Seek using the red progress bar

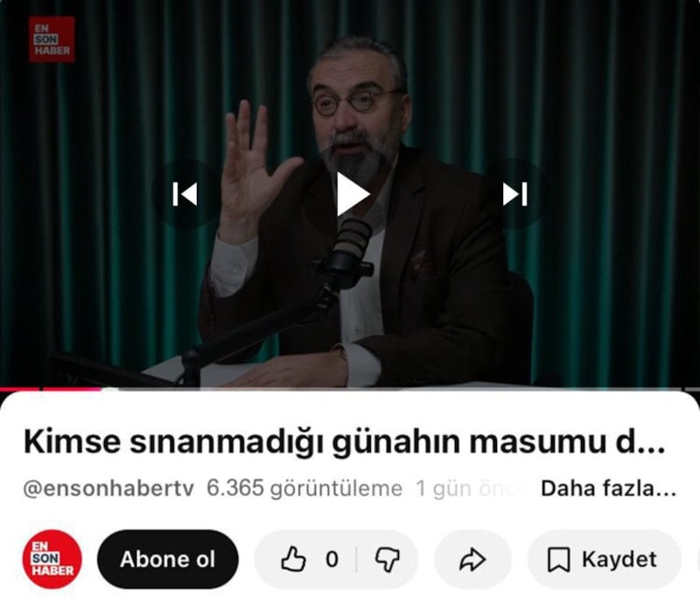[50, 390]
